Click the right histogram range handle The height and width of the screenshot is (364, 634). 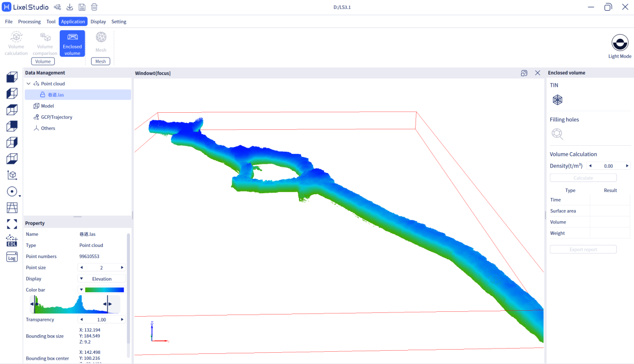107,304
